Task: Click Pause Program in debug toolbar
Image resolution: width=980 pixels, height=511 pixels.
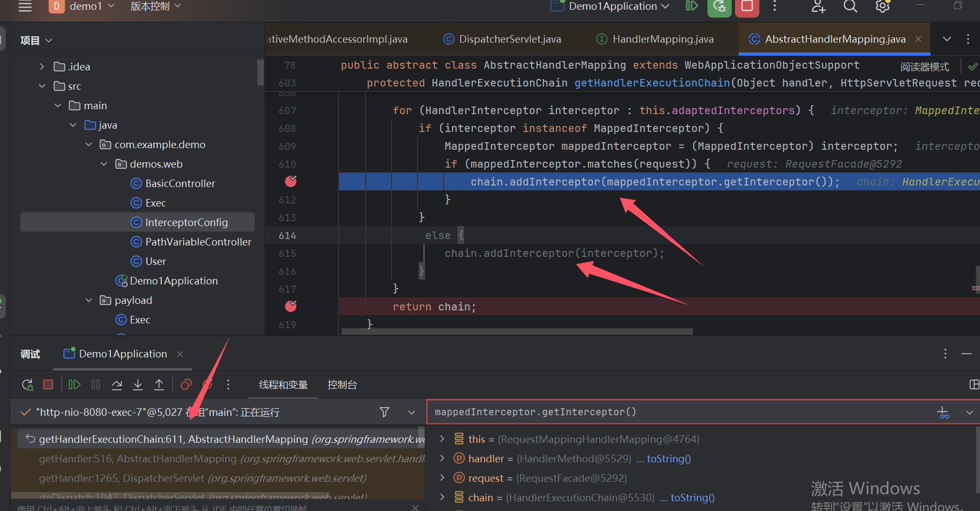Action: 96,384
